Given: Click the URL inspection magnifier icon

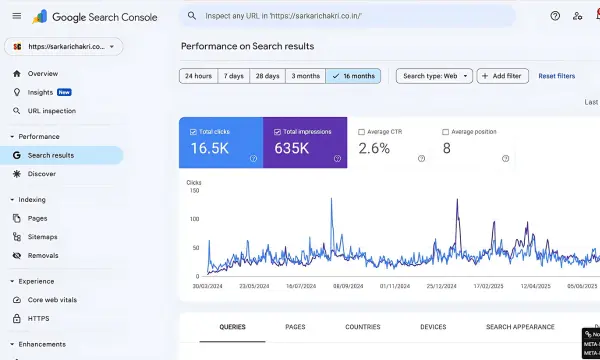Looking at the screenshot, I should (17, 111).
